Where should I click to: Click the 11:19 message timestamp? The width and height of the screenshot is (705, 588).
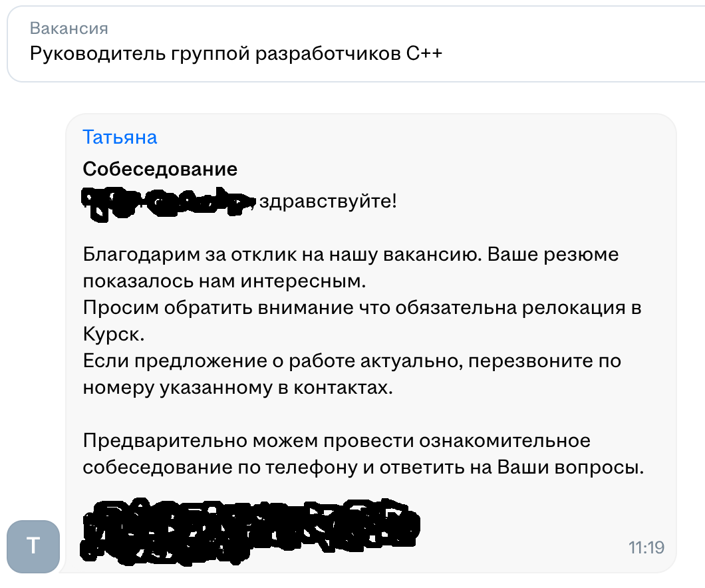[646, 547]
